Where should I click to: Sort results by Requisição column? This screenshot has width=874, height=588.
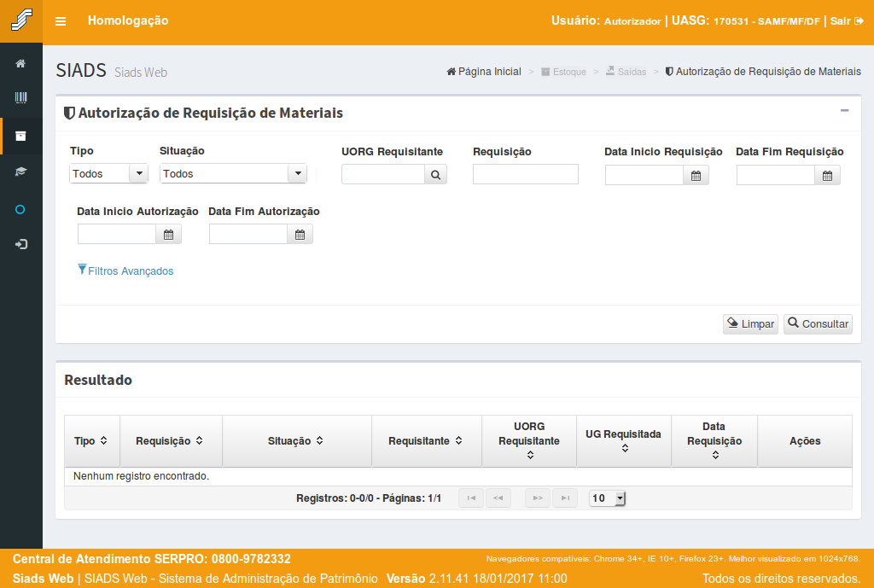[x=171, y=441]
